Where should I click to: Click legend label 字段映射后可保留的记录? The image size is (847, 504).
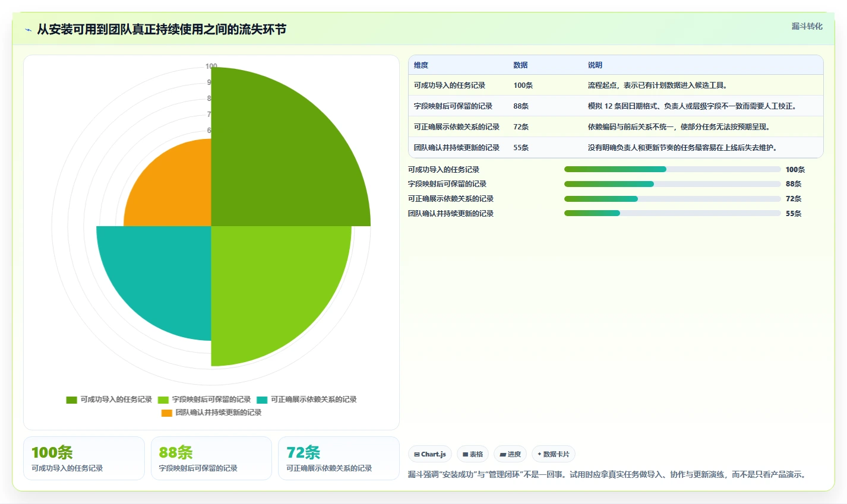pos(211,400)
